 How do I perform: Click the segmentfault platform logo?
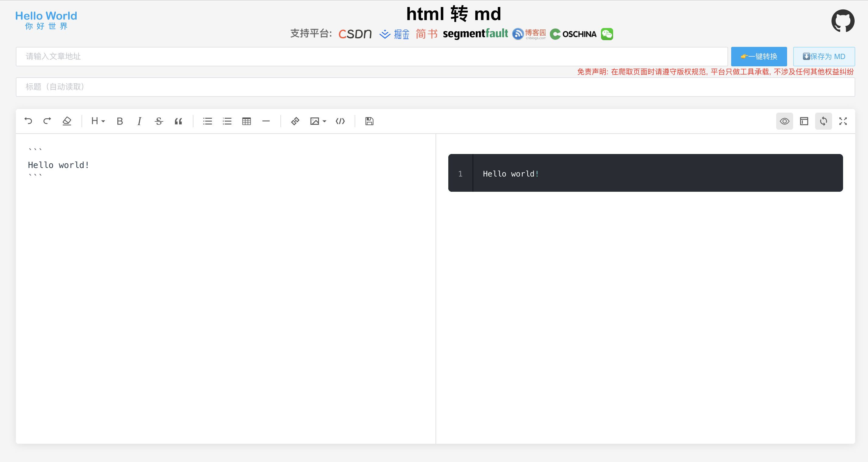[475, 34]
